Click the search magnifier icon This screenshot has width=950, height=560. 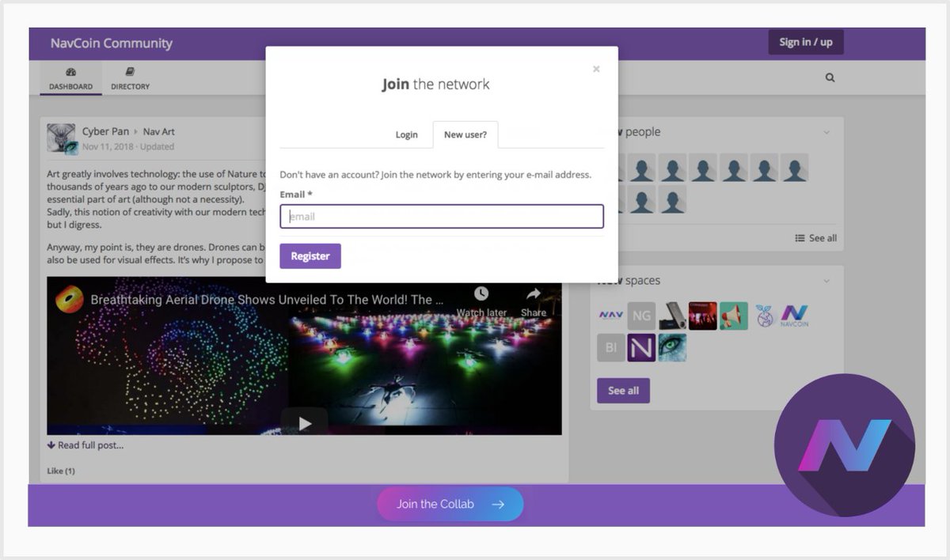tap(830, 78)
